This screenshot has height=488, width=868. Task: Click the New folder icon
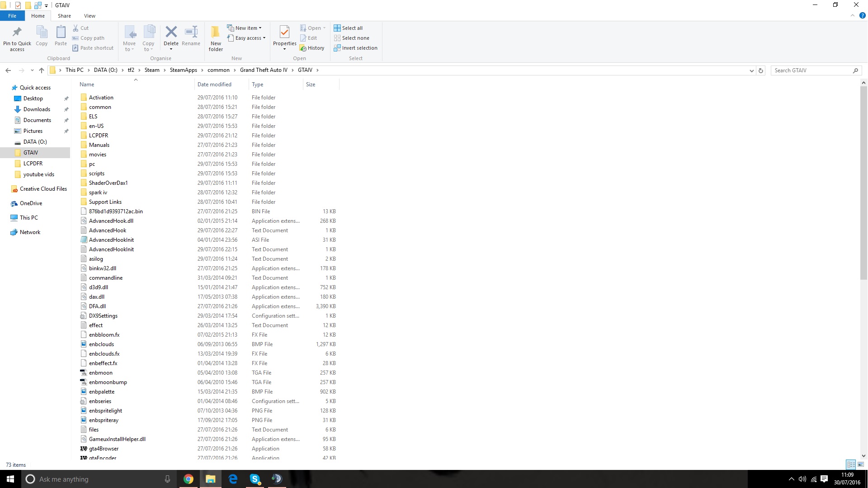tap(216, 32)
